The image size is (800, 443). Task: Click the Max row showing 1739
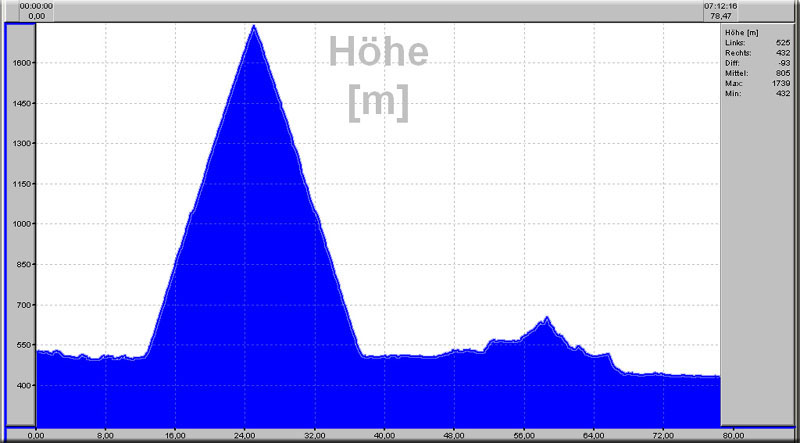pyautogui.click(x=757, y=84)
